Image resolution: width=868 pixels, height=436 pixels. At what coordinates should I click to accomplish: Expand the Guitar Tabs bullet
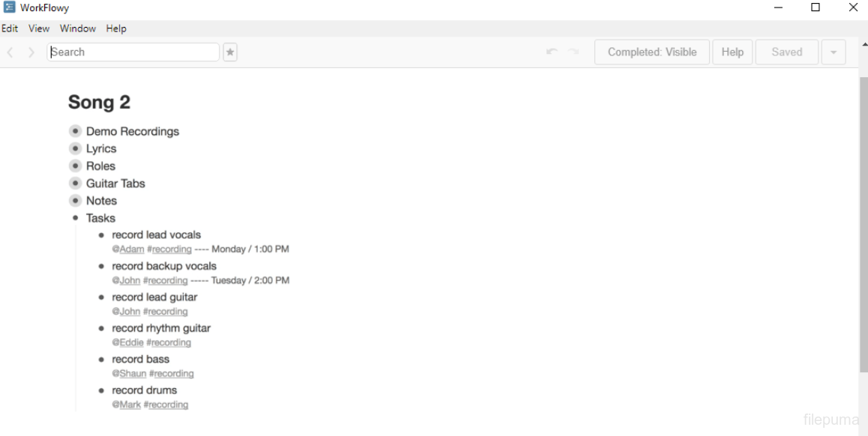[x=75, y=184]
